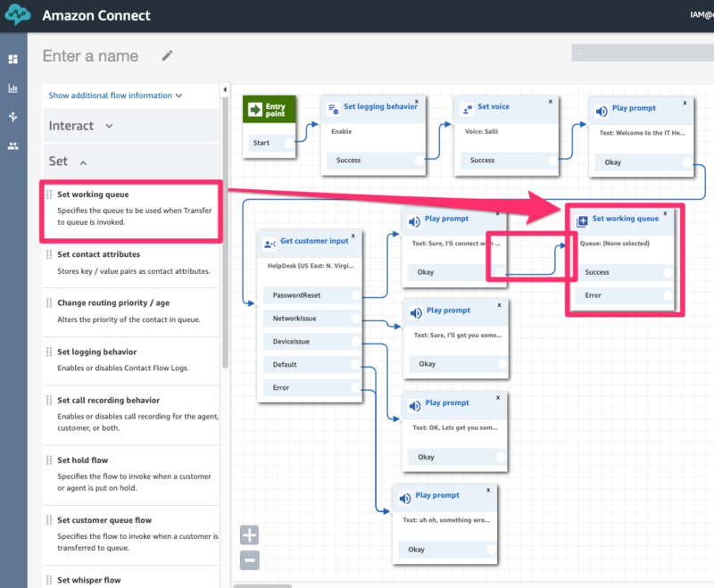This screenshot has height=588, width=714.
Task: Click speaker icon of welcome Play prompt
Action: point(602,111)
